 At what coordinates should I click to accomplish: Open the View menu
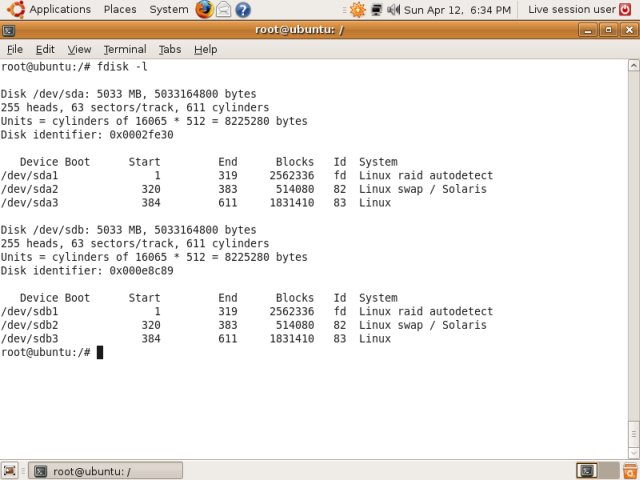pos(79,49)
